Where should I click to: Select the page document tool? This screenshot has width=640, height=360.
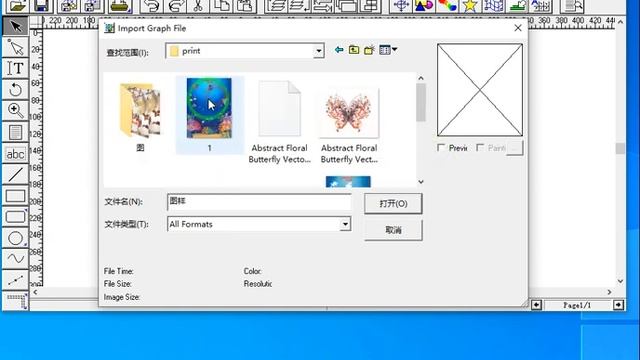[x=16, y=132]
